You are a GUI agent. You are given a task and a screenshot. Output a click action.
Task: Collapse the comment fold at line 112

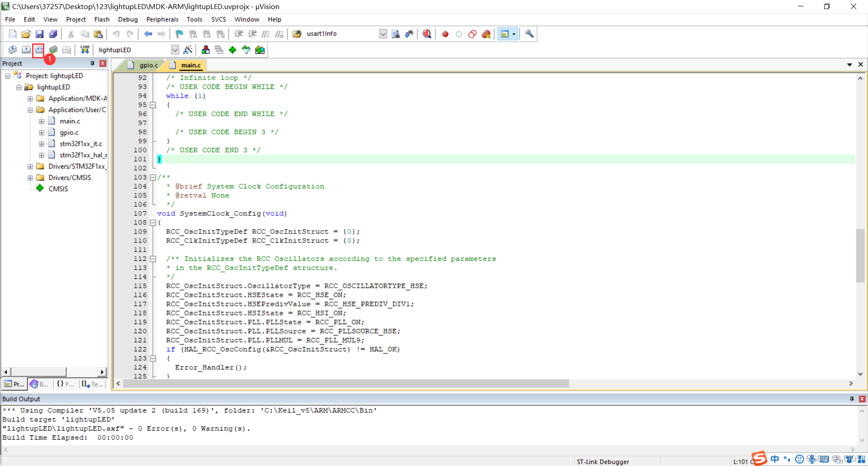click(153, 259)
